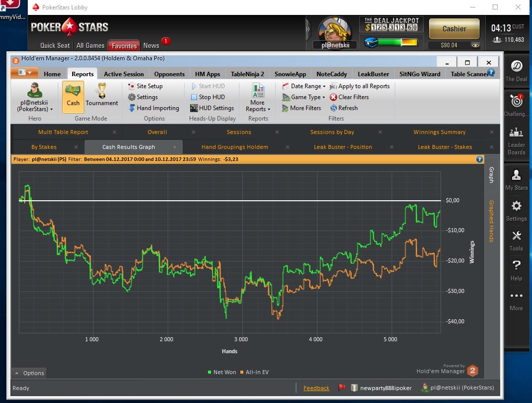Open More options in PokerStars sidebar

coord(517,301)
